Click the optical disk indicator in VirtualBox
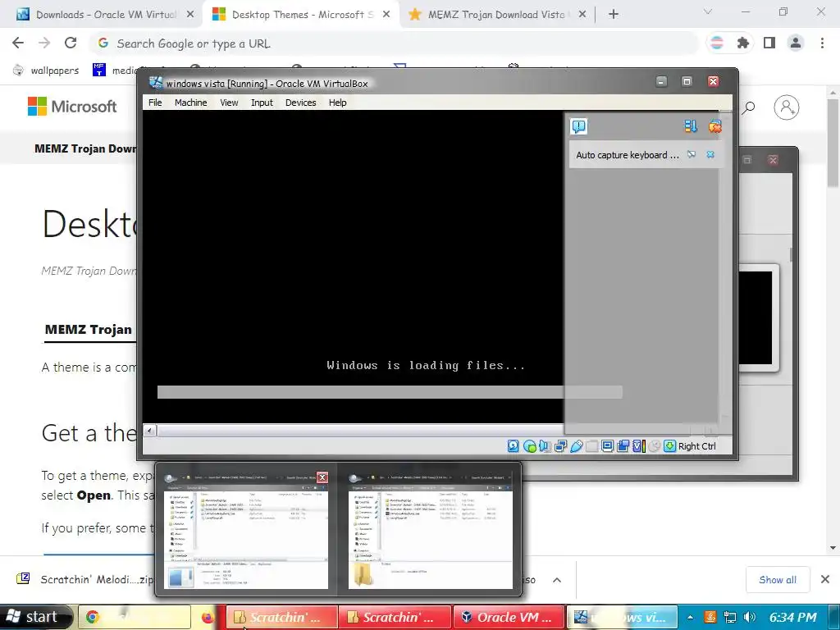Image resolution: width=840 pixels, height=630 pixels. tap(529, 445)
